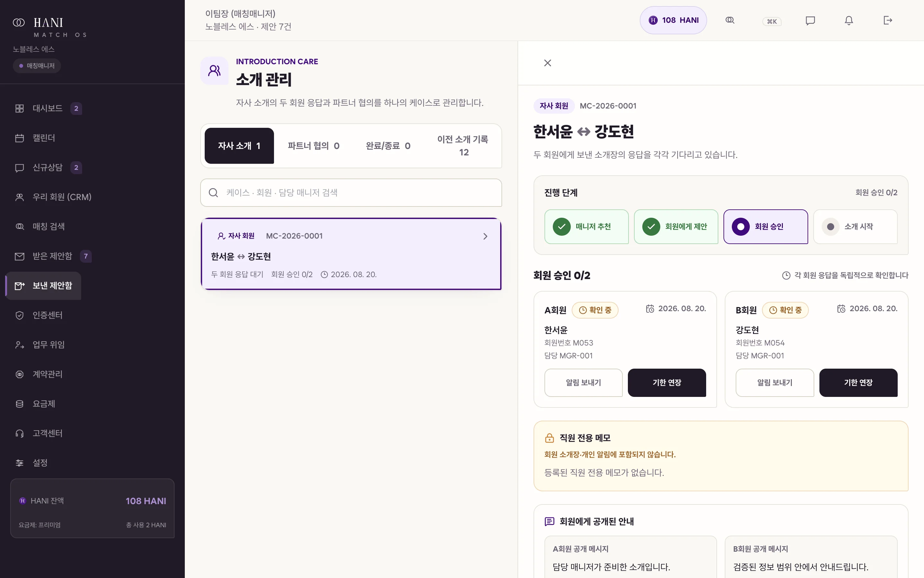Click B회원 deadline calendar icon
The width and height of the screenshot is (924, 578).
pos(841,309)
